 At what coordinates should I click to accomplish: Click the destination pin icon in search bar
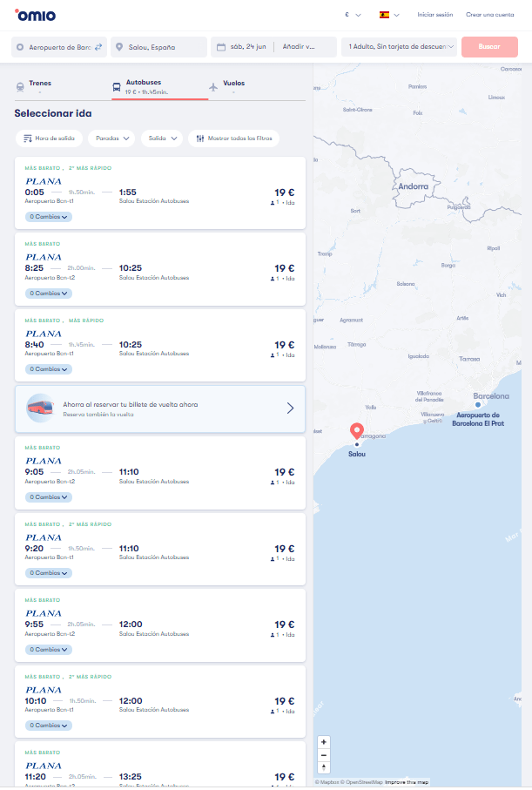click(x=119, y=47)
